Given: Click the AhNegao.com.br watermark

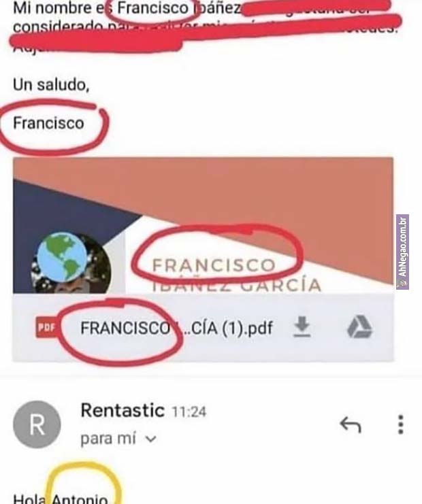Looking at the screenshot, I should coord(402,252).
